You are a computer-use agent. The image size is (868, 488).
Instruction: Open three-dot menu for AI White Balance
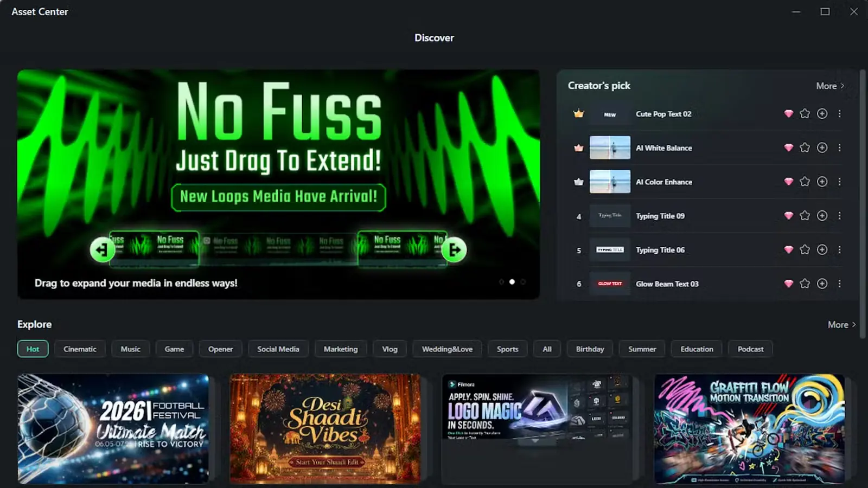[839, 147]
